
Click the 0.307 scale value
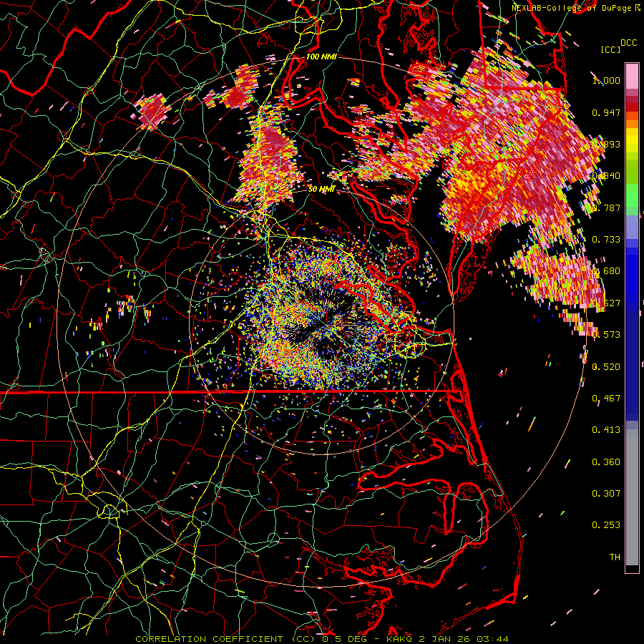pos(606,494)
